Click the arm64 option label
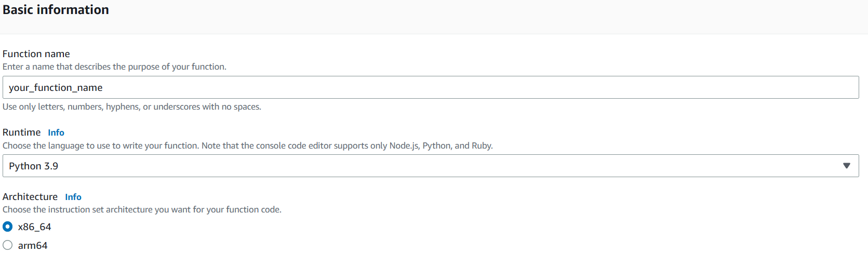The height and width of the screenshot is (253, 868). click(x=33, y=245)
